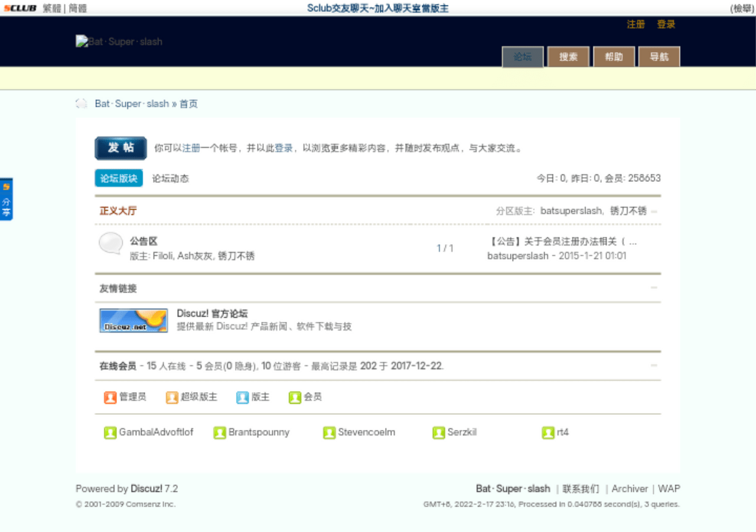Collapse the 在线会员 section
The width and height of the screenshot is (756, 532).
tap(654, 365)
